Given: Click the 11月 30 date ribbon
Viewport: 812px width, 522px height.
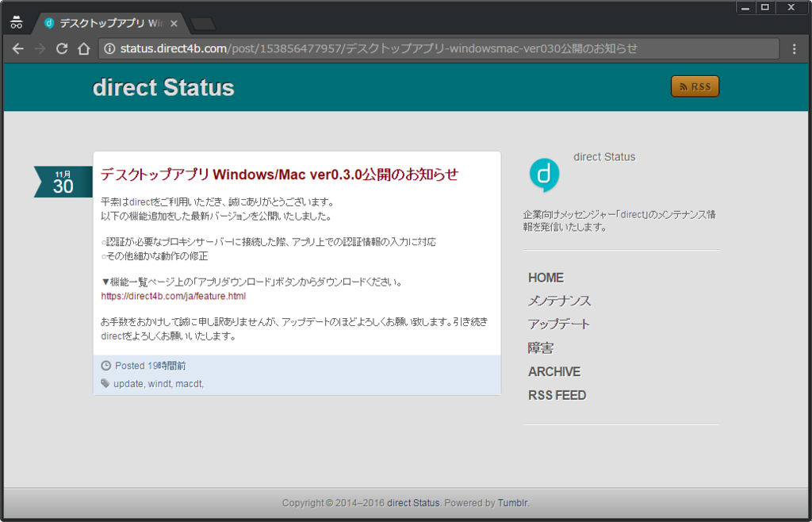Looking at the screenshot, I should [x=63, y=182].
